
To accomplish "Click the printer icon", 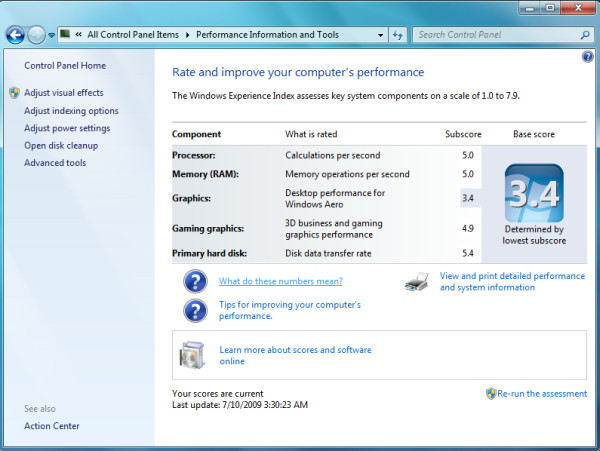I will (417, 282).
